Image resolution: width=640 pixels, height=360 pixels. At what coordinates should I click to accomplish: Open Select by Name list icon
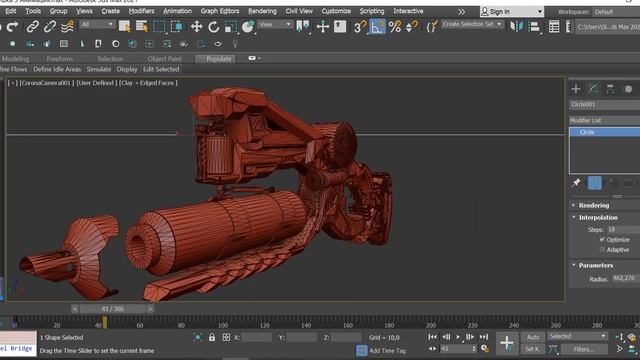pos(142,27)
